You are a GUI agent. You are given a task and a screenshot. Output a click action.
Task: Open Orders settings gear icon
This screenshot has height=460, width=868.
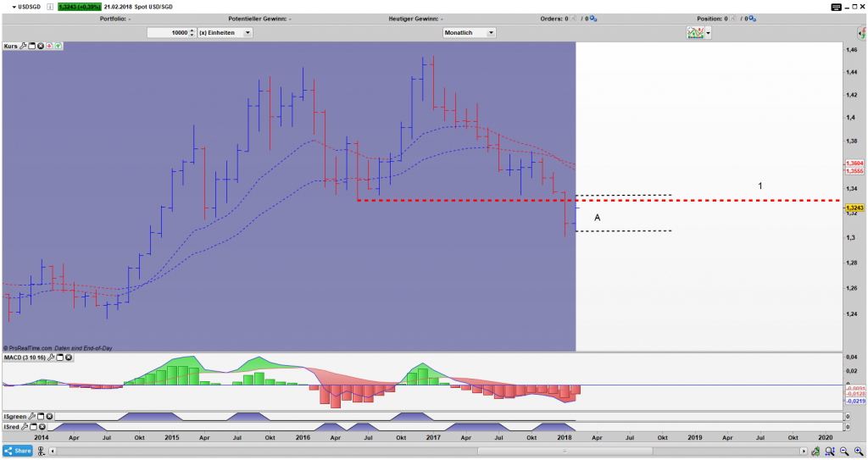coord(593,19)
